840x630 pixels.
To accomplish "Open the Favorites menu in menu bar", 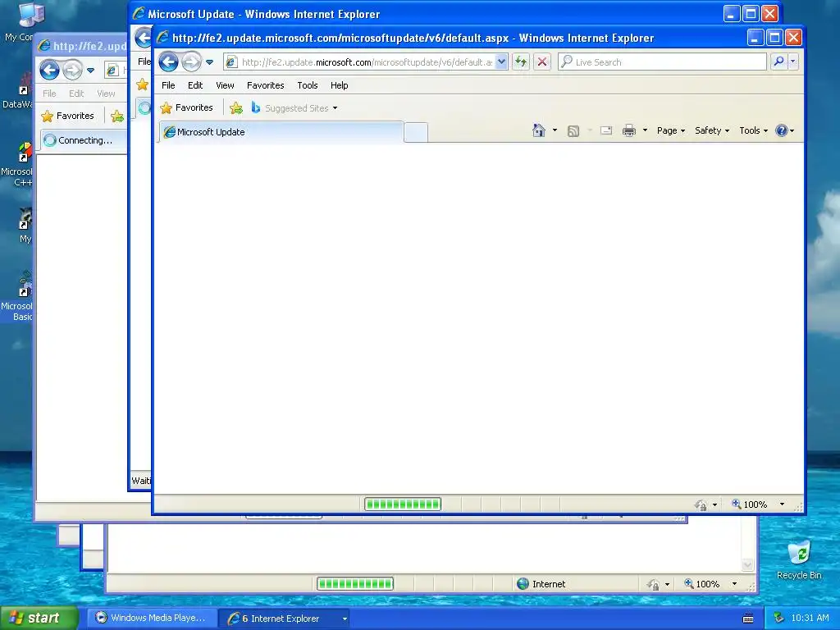I will tap(265, 85).
